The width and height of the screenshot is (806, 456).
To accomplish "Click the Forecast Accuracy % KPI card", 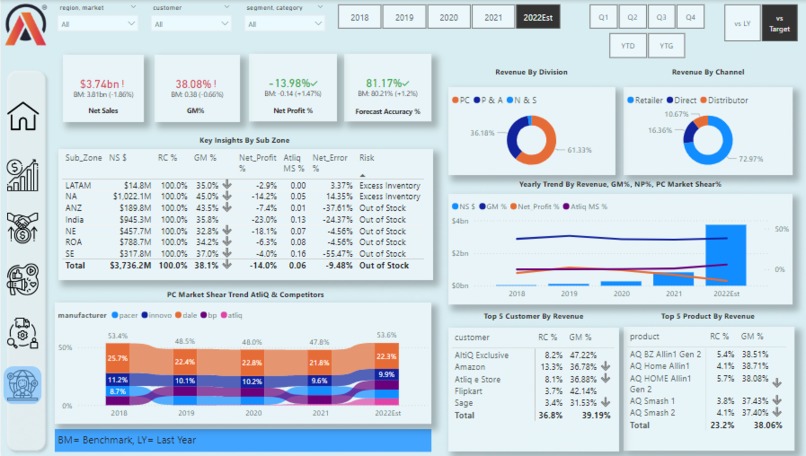I will [x=388, y=88].
